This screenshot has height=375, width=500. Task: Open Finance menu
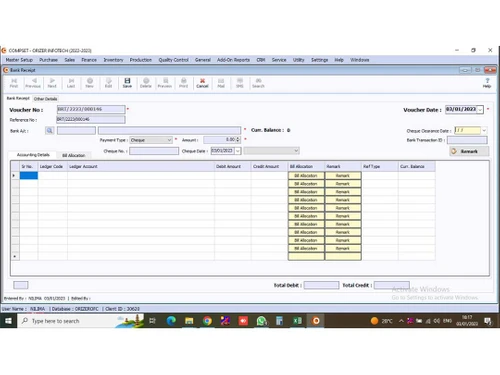point(89,60)
